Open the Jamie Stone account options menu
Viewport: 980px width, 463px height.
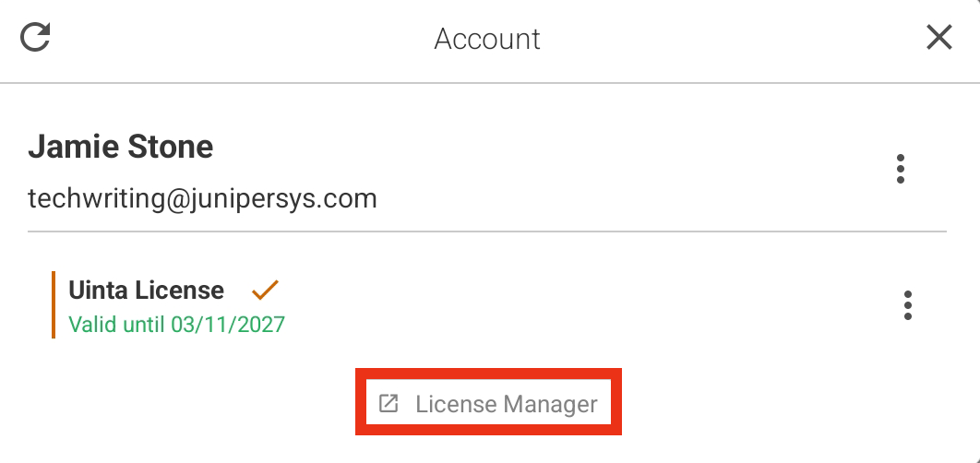pos(900,169)
